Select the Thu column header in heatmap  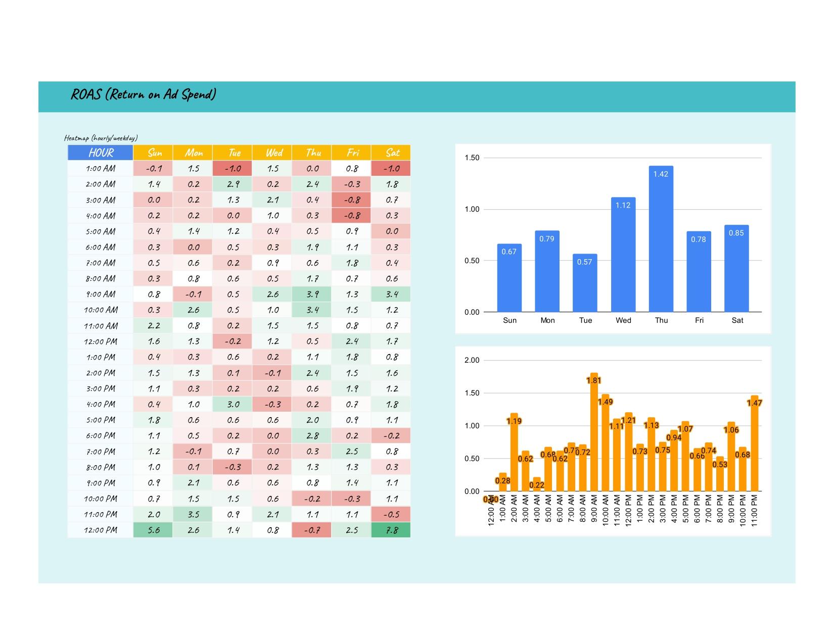point(312,153)
